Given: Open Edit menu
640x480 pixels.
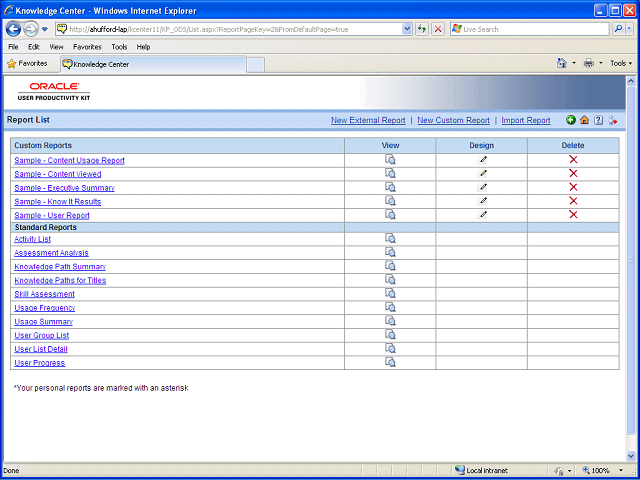Looking at the screenshot, I should (x=33, y=47).
